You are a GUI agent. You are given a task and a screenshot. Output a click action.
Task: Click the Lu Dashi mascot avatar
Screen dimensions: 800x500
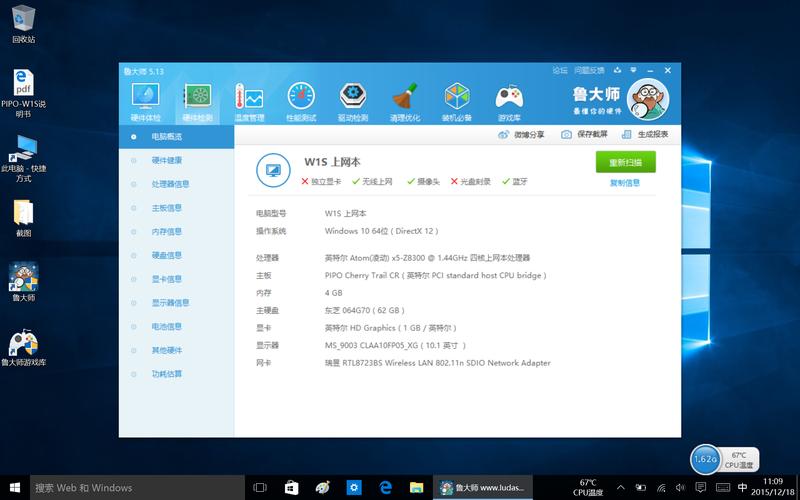click(647, 99)
